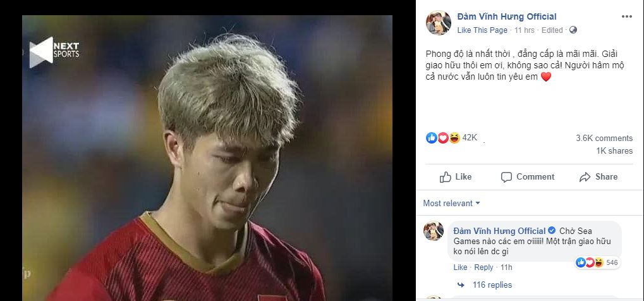644x301 pixels.
Task: Expand the Most relevant sort dropdown
Action: (452, 203)
